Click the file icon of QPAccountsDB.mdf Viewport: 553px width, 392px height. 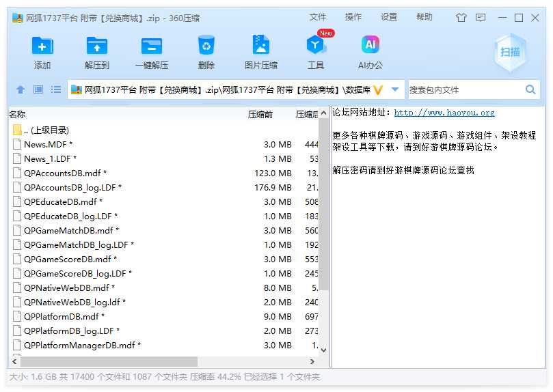pyautogui.click(x=17, y=173)
